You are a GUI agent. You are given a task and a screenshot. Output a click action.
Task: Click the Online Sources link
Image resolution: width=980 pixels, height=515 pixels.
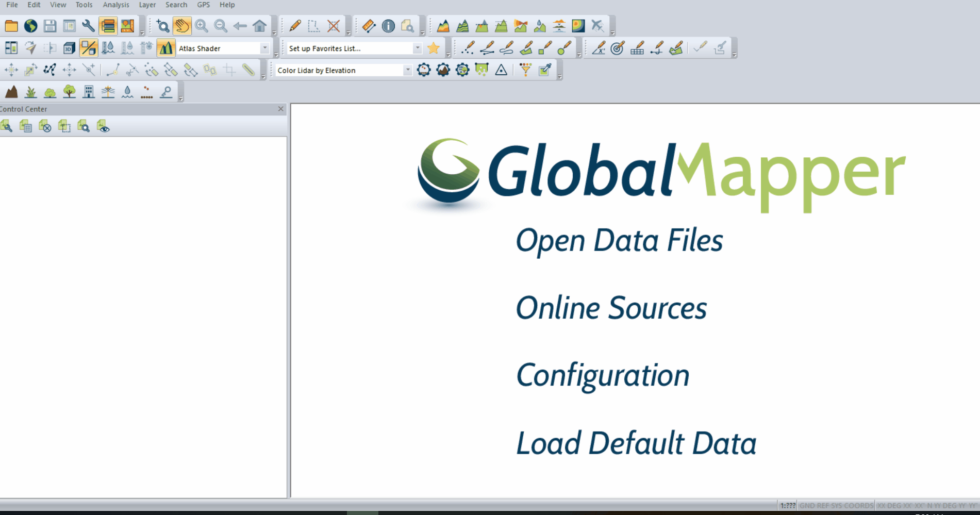pyautogui.click(x=611, y=308)
